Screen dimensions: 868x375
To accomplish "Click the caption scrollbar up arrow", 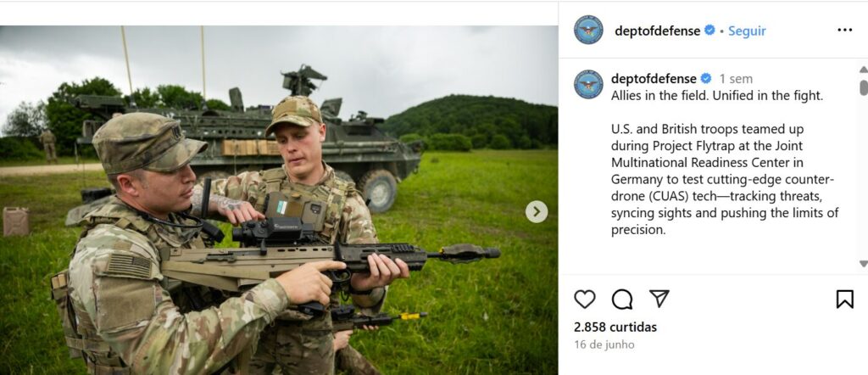I will pyautogui.click(x=863, y=70).
